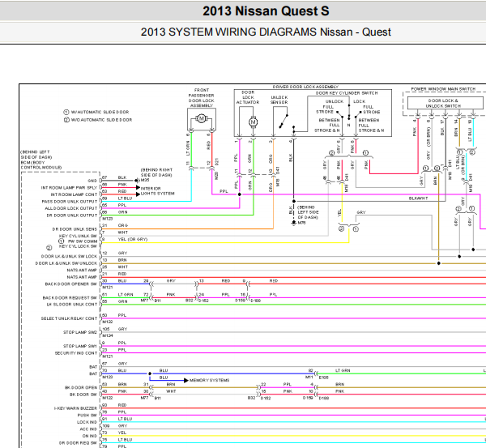Click the "BCM (BODY CONTROL MODULE)" label

[x=41, y=165]
